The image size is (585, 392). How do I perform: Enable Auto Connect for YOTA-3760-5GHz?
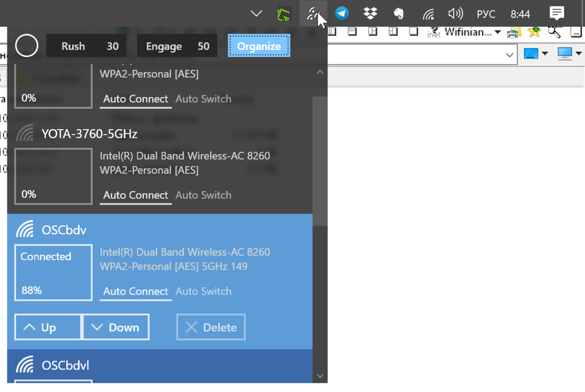coord(136,196)
